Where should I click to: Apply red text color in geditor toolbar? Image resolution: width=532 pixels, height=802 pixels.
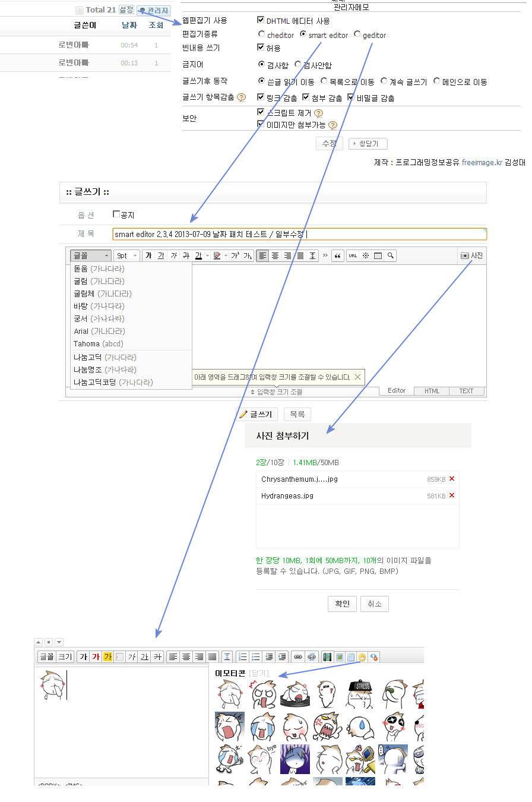[96, 656]
